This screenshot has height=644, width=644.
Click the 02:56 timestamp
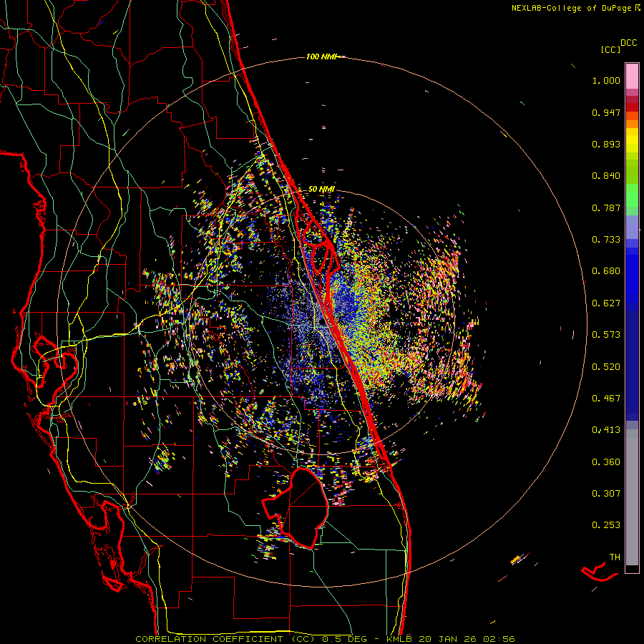[x=499, y=639]
